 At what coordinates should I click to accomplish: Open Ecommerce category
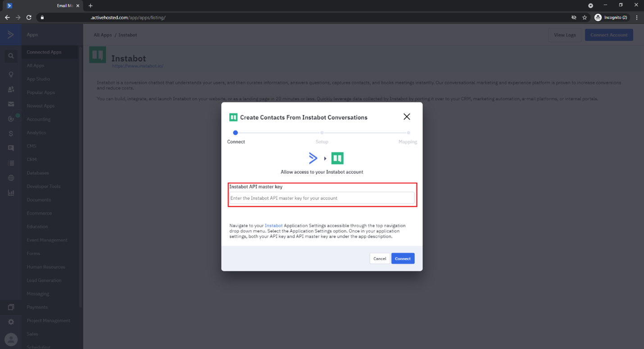(x=39, y=213)
